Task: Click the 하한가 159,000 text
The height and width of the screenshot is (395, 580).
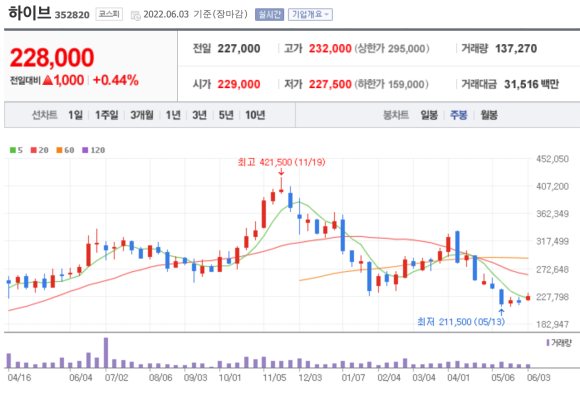Action: 392,84
